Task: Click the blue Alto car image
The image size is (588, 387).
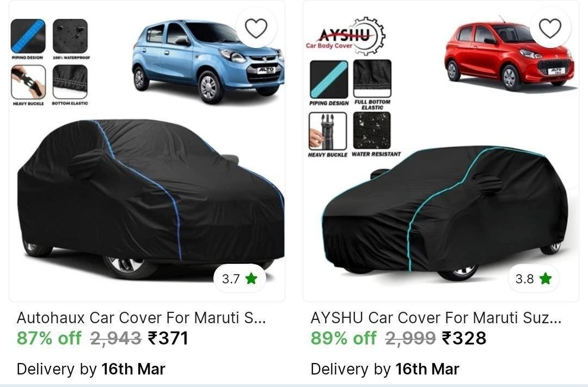Action: click(x=208, y=62)
